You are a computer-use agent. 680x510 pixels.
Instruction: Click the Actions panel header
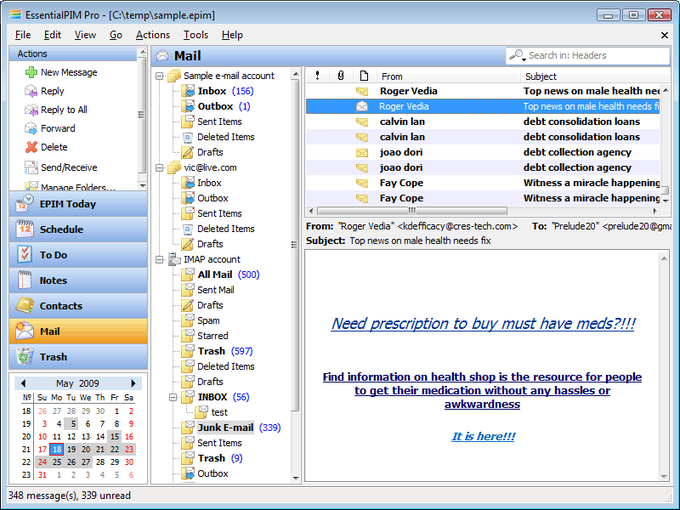[x=73, y=54]
